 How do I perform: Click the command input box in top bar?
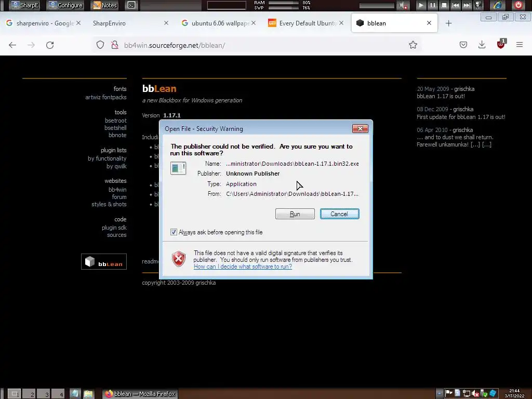(227, 5)
